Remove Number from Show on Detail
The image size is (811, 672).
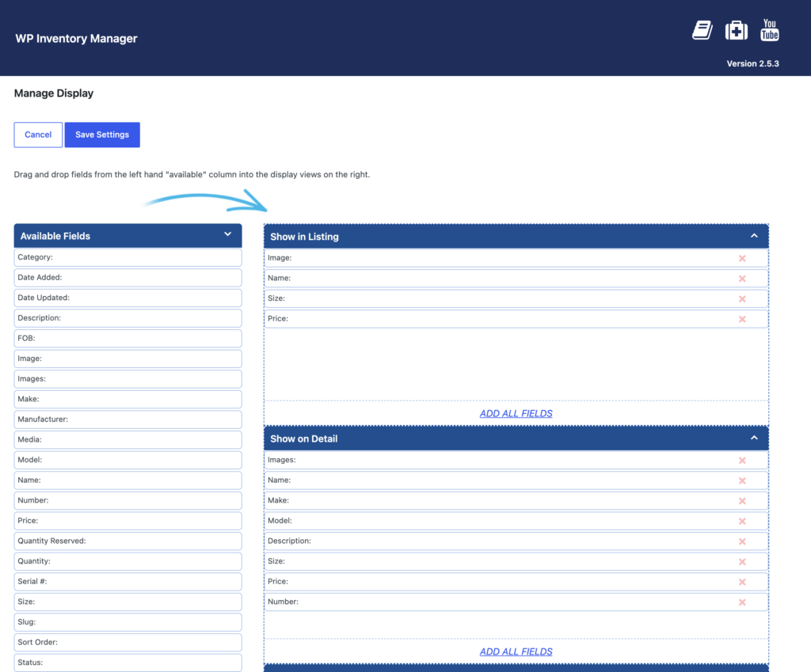click(742, 602)
